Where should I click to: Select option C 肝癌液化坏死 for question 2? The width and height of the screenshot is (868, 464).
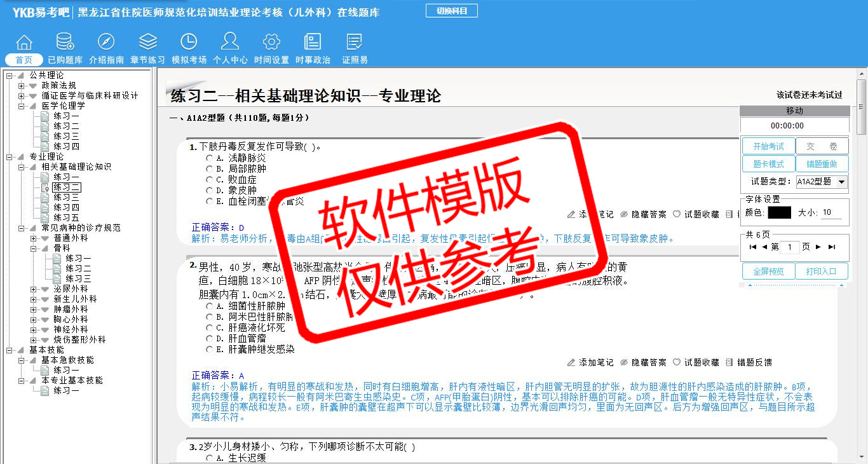[209, 328]
